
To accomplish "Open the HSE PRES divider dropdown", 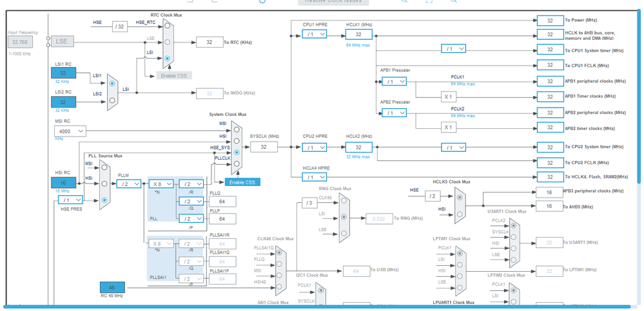I will pos(70,200).
